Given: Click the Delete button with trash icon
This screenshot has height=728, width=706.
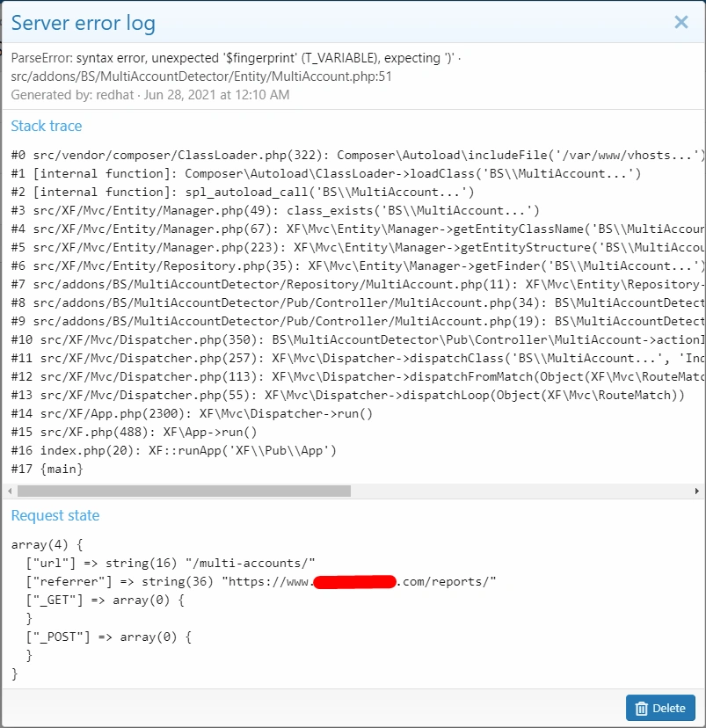Looking at the screenshot, I should point(660,708).
